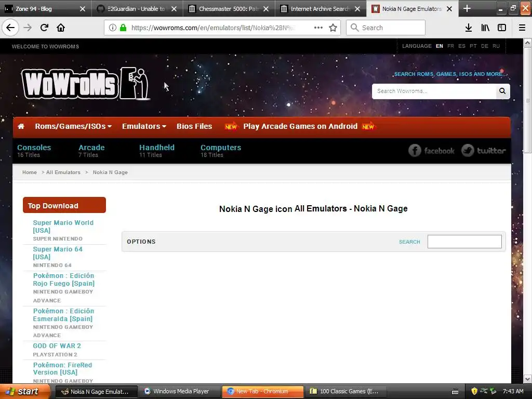
Task: Close the Internet Archive Search tab
Action: tap(357, 9)
